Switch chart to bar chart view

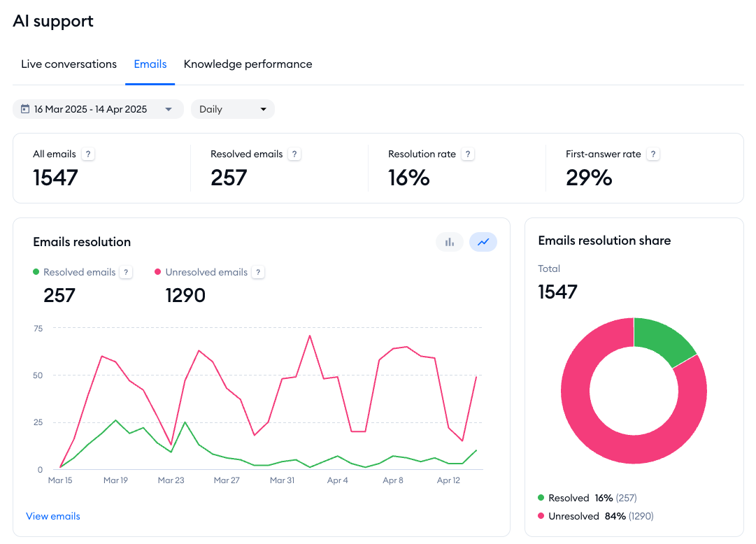[x=449, y=242]
